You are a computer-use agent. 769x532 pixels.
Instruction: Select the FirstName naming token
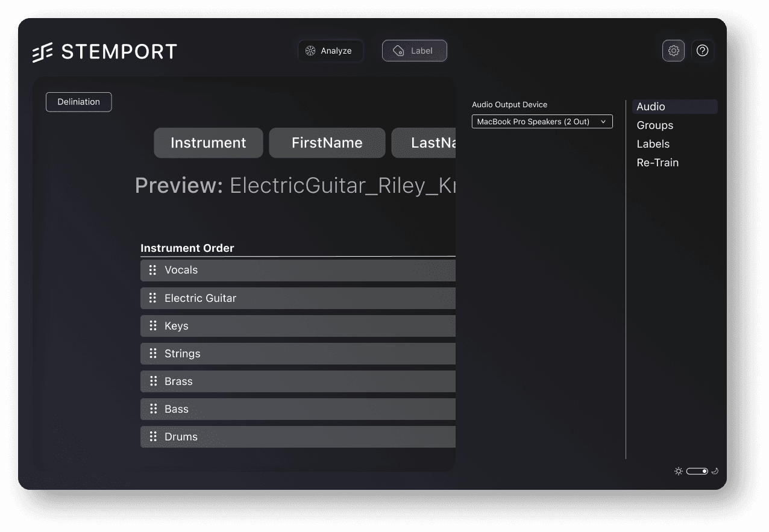327,143
